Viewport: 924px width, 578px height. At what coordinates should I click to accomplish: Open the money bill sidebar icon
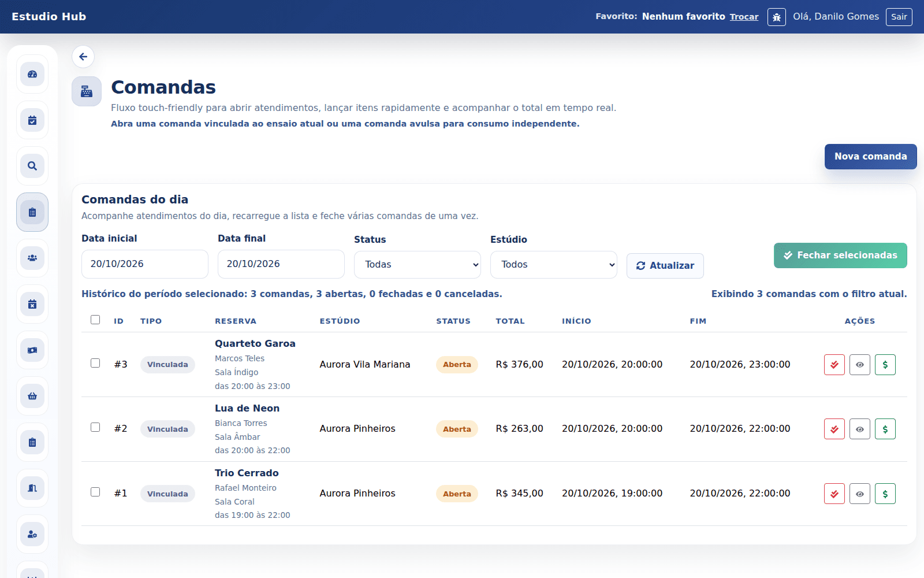click(32, 350)
